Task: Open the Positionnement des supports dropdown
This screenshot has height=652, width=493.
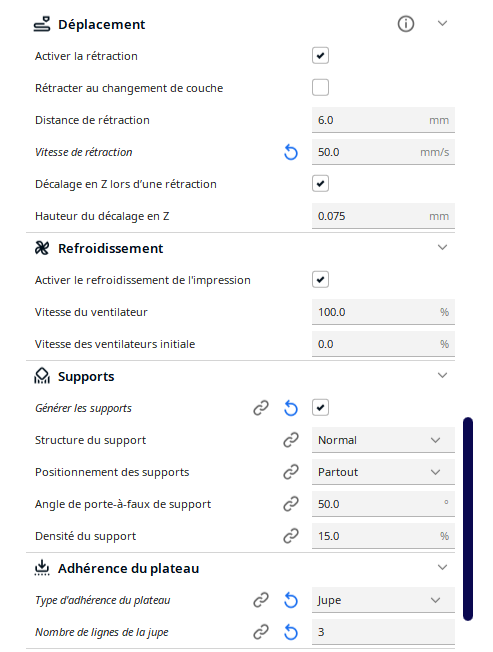Action: (x=383, y=472)
